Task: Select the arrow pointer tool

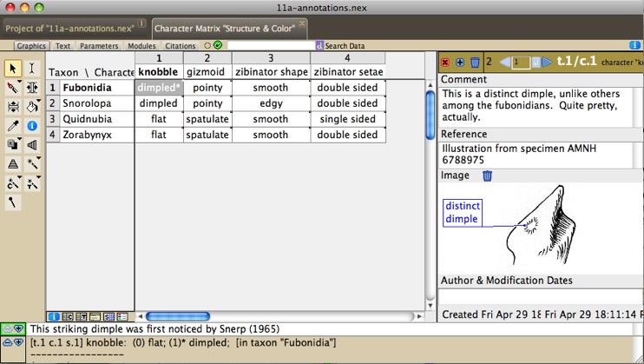Action: pyautogui.click(x=13, y=69)
